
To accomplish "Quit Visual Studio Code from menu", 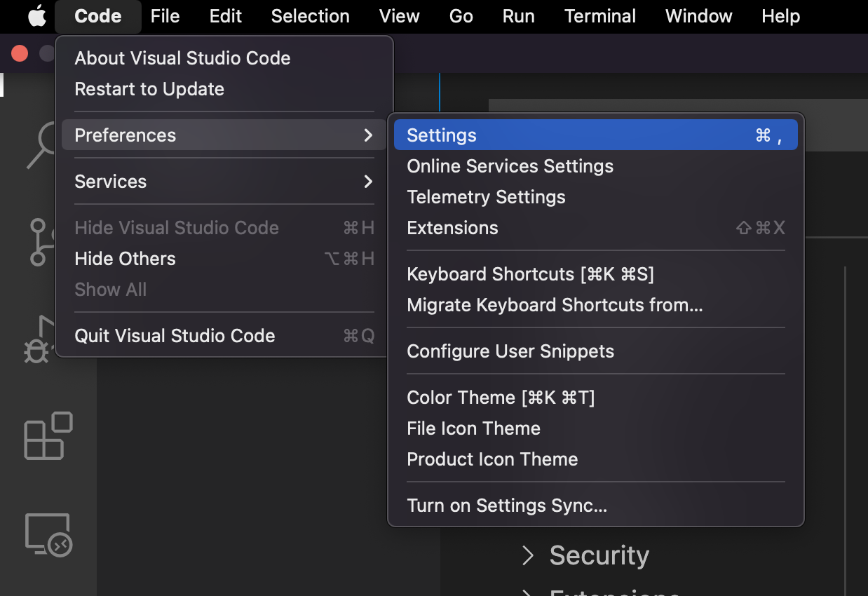I will click(175, 336).
